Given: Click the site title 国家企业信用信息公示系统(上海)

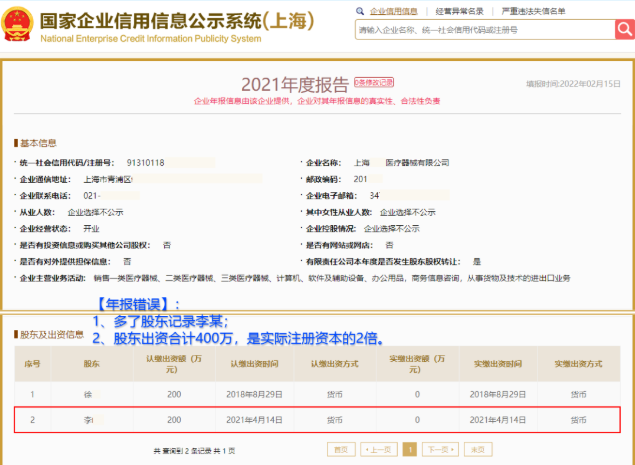Looking at the screenshot, I should (x=177, y=20).
